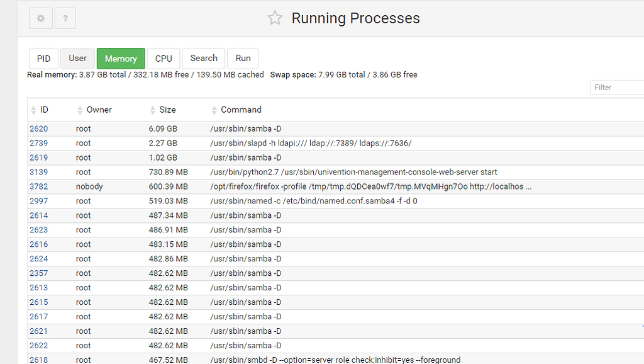Open details for process 2620

(x=38, y=128)
